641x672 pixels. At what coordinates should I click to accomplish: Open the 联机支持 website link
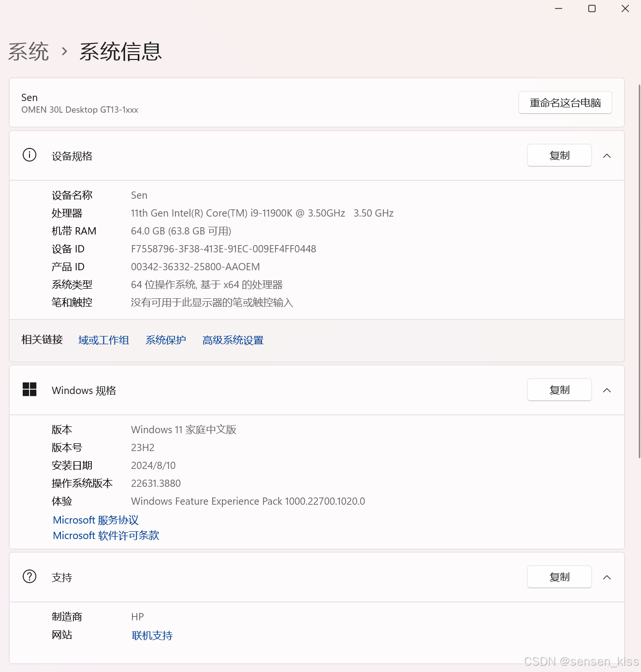[152, 635]
